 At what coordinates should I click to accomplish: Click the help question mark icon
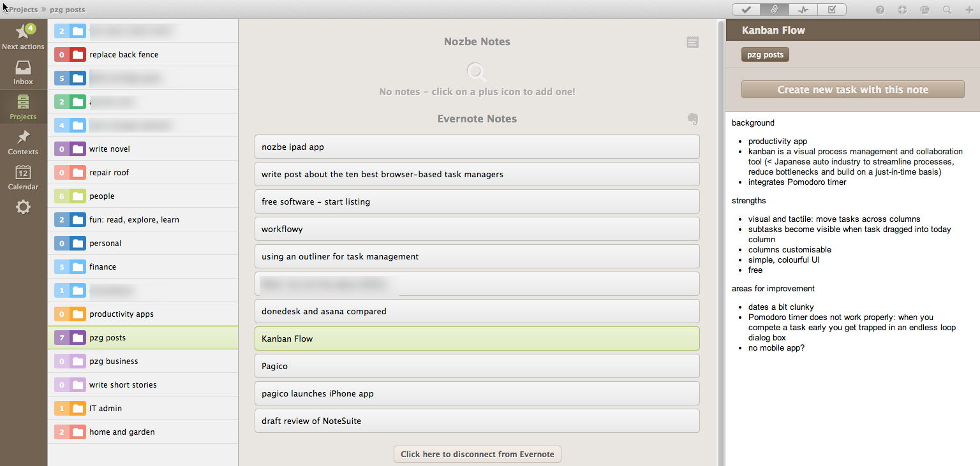click(880, 10)
